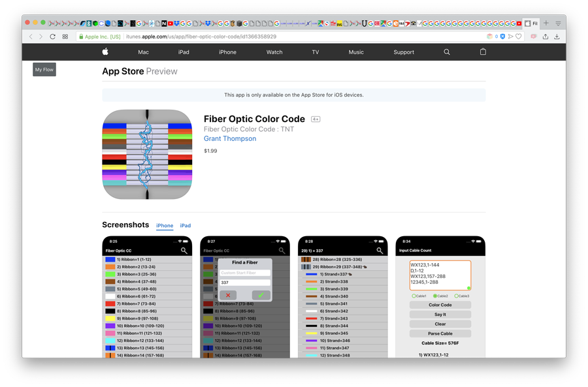Viewport: 588px width, 387px height.
Task: Click the 4+ age rating badge
Action: click(x=316, y=119)
